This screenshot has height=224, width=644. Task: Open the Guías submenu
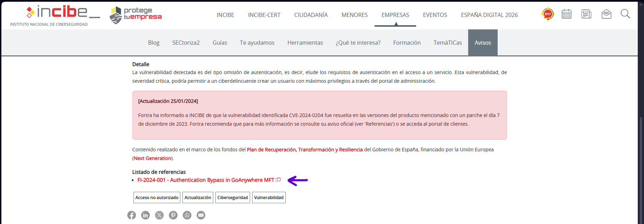(220, 43)
